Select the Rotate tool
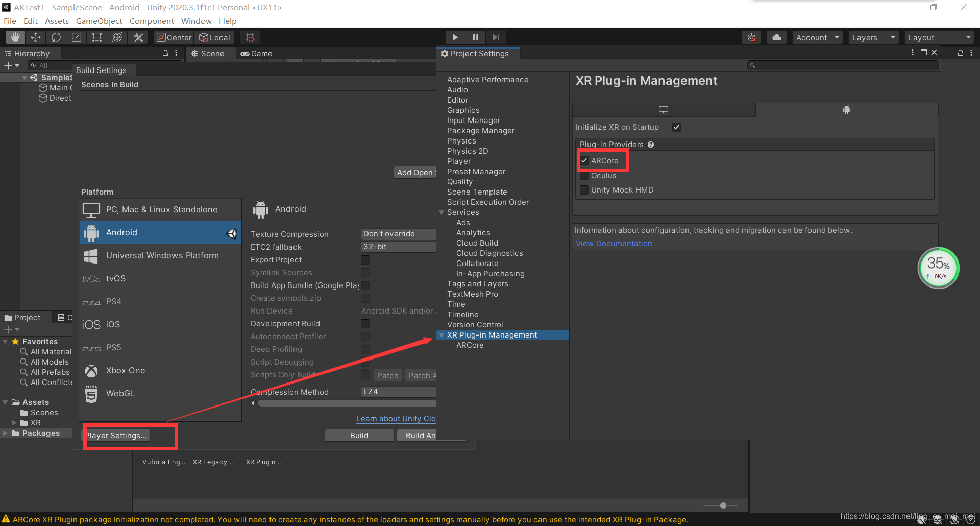 56,37
